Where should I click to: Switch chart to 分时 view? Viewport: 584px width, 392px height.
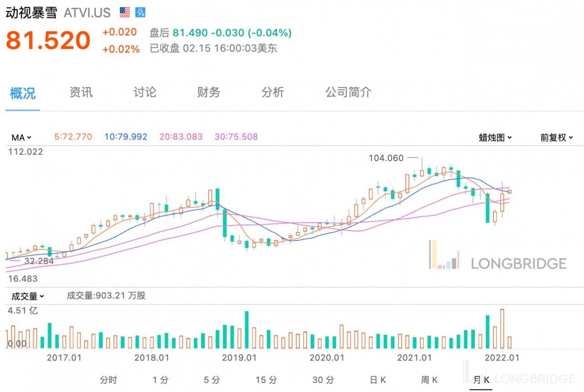coord(109,380)
